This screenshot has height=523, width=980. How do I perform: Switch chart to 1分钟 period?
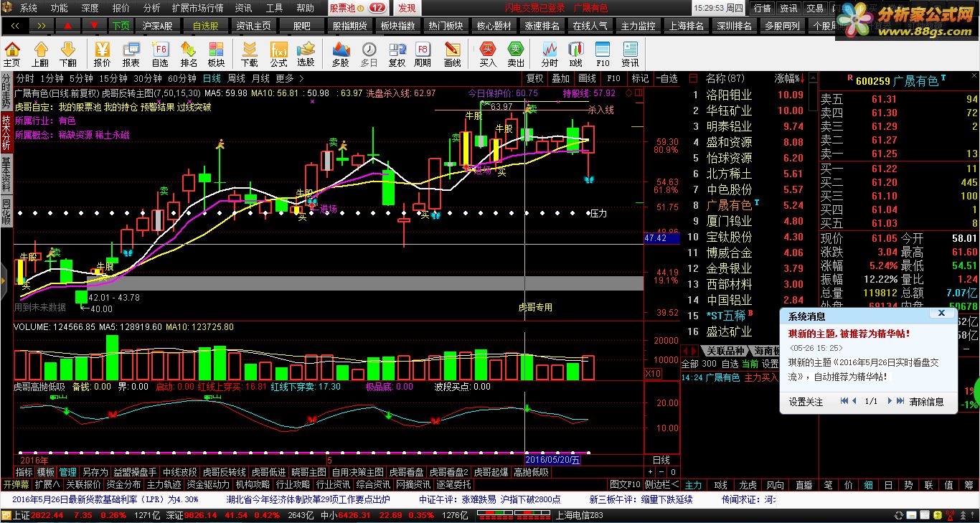(x=52, y=78)
